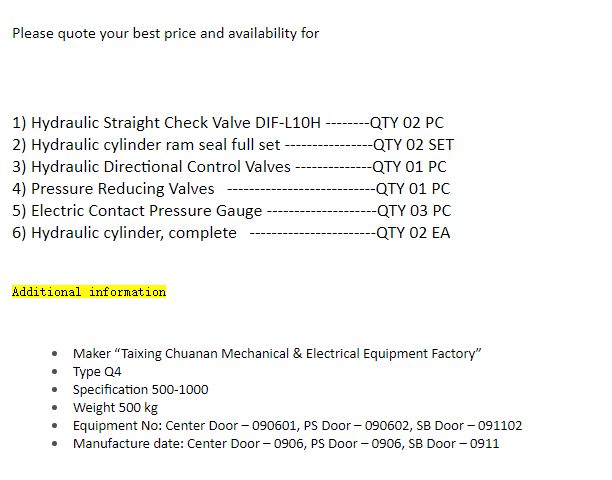Viewport: 612px width, 480px height.
Task: Click the "Weight 500 kg" bullet
Action: tap(115, 407)
